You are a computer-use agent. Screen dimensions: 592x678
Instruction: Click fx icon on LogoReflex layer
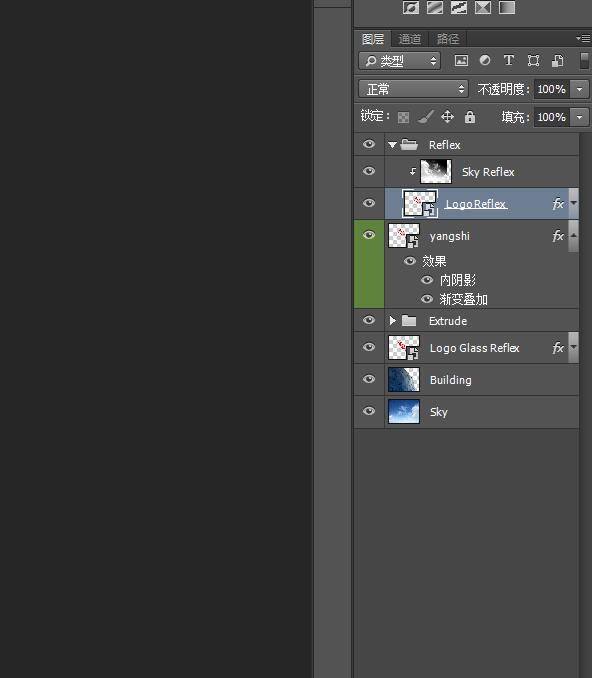[x=558, y=203]
